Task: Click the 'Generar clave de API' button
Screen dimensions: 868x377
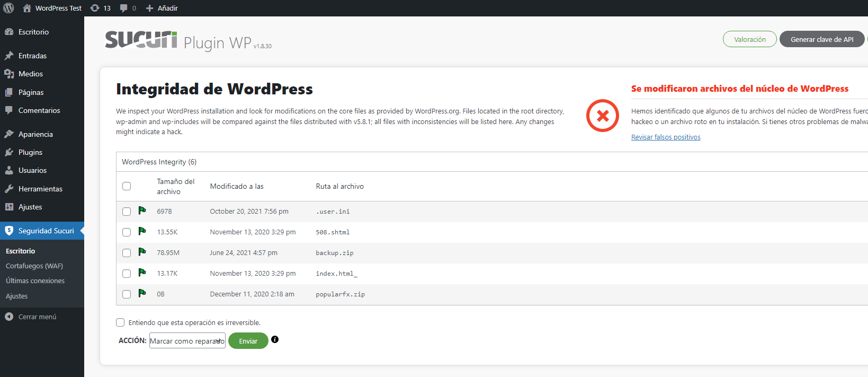Action: (822, 39)
